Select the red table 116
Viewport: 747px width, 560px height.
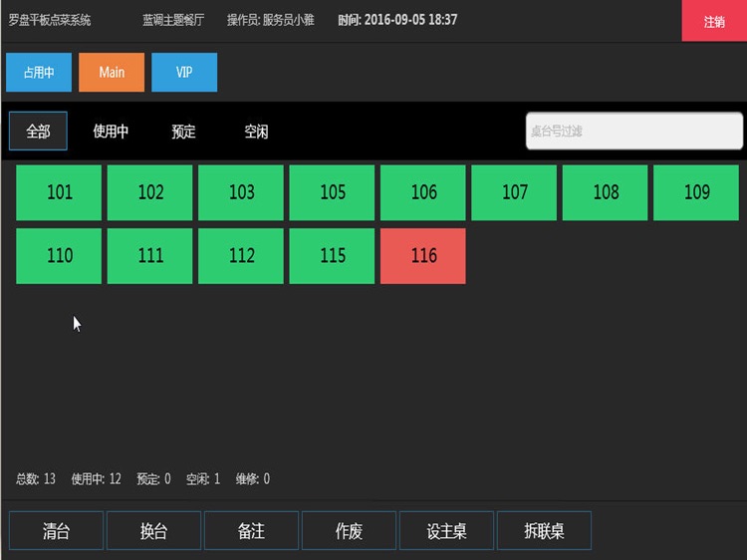pos(423,256)
